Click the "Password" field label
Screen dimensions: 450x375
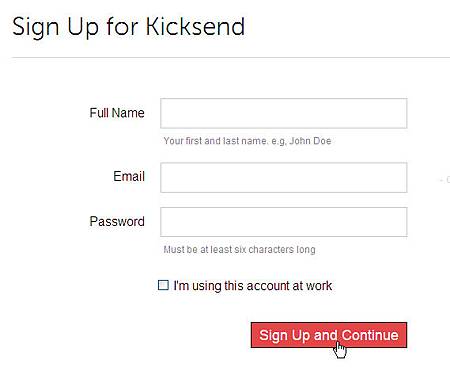(117, 221)
